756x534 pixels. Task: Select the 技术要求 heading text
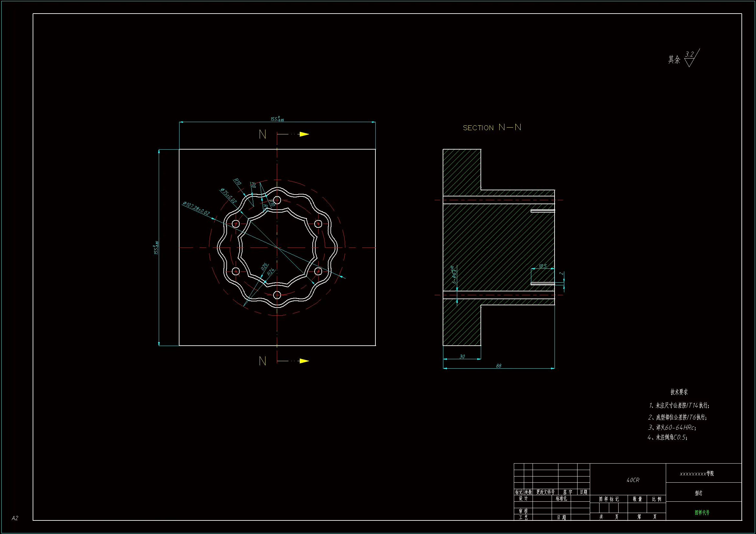click(679, 392)
